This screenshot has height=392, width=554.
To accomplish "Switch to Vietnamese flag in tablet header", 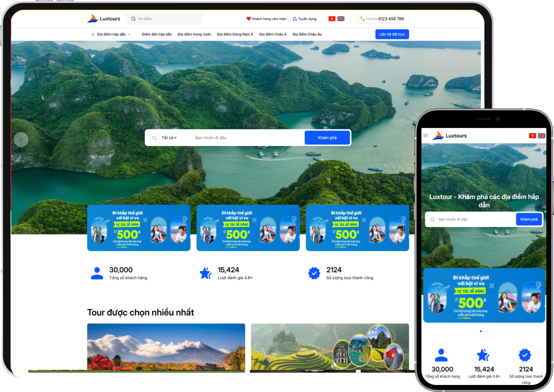I will [332, 19].
